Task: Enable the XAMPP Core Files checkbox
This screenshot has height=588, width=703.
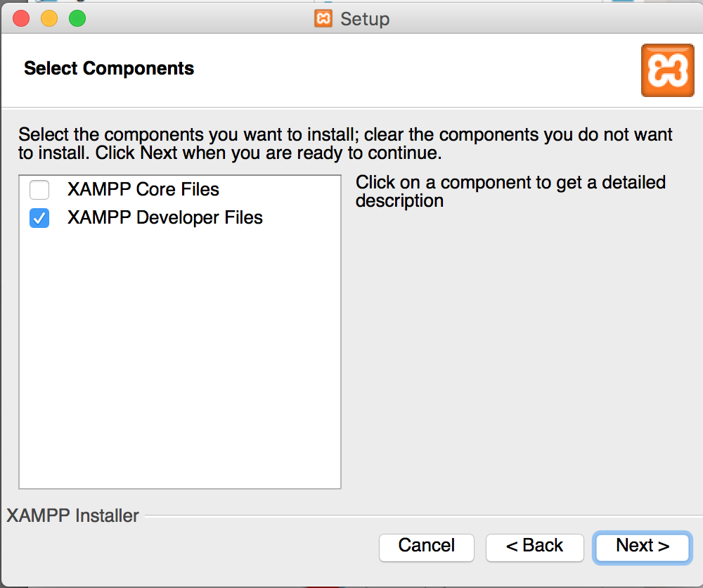Action: (39, 190)
